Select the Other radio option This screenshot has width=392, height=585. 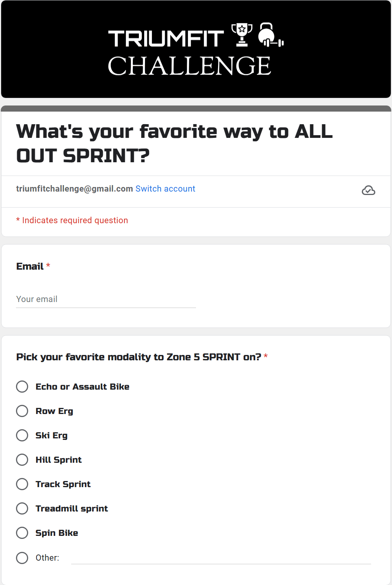[22, 558]
